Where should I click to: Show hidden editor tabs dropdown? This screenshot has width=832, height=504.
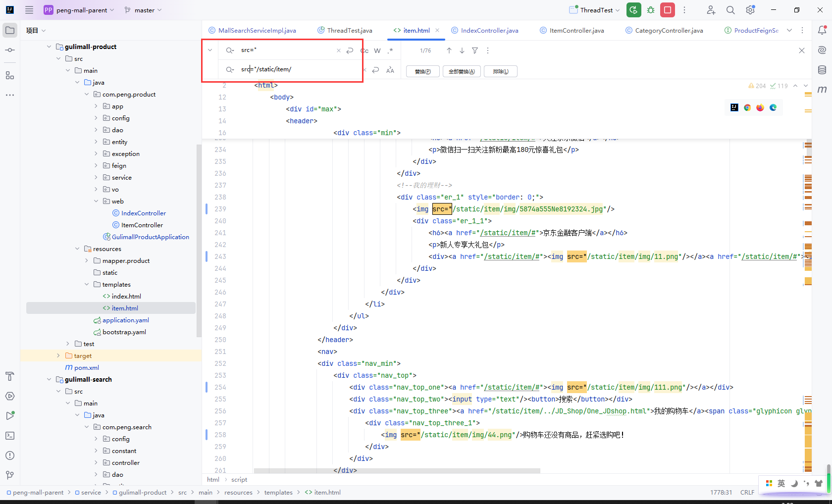click(x=789, y=30)
